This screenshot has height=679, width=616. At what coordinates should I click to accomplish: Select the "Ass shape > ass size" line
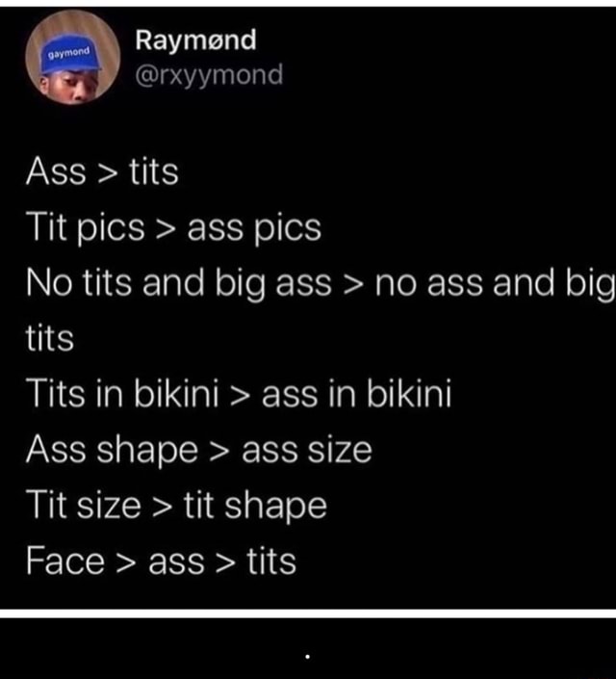[x=199, y=450]
